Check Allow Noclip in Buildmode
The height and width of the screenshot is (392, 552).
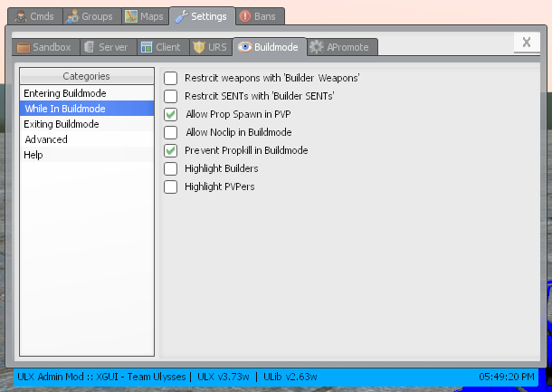tap(170, 132)
